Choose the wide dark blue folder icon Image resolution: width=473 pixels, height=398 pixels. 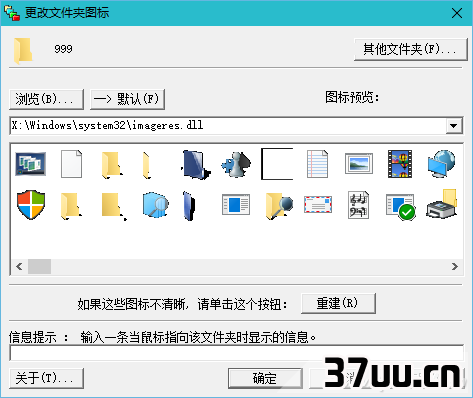196,165
